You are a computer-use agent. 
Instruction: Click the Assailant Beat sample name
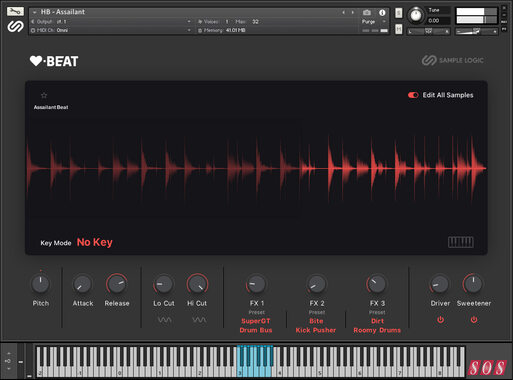[x=51, y=107]
